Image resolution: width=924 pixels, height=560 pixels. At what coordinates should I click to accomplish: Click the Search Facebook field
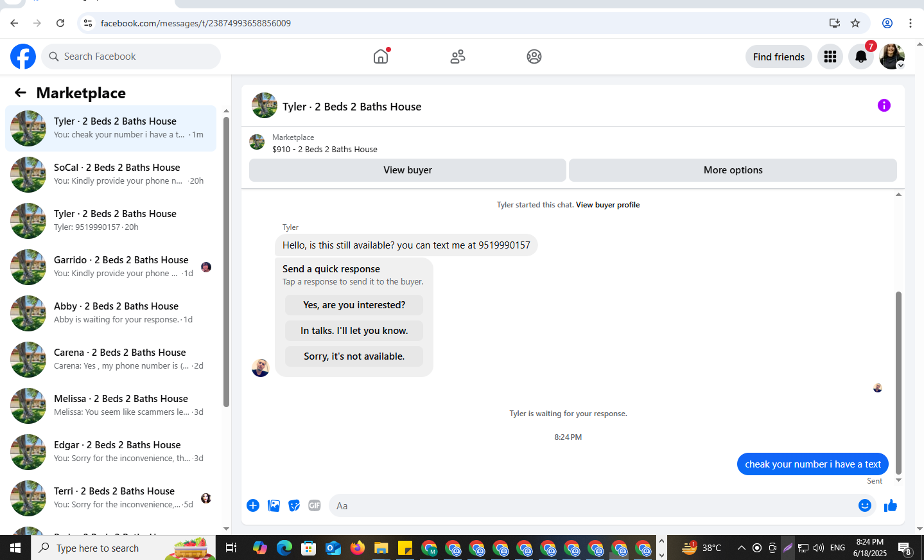pyautogui.click(x=131, y=57)
